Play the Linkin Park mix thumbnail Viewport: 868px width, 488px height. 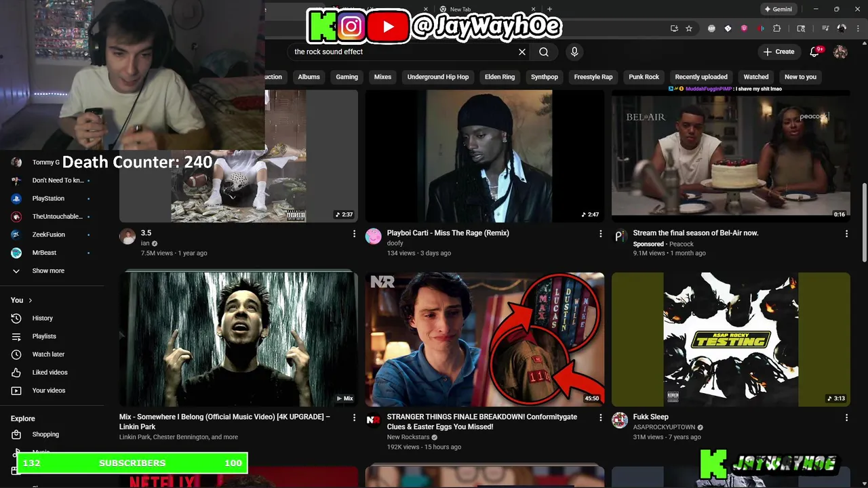[x=239, y=340]
